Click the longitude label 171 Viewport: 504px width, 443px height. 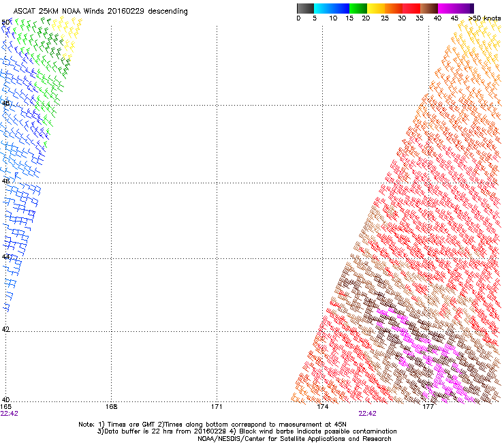(x=217, y=407)
